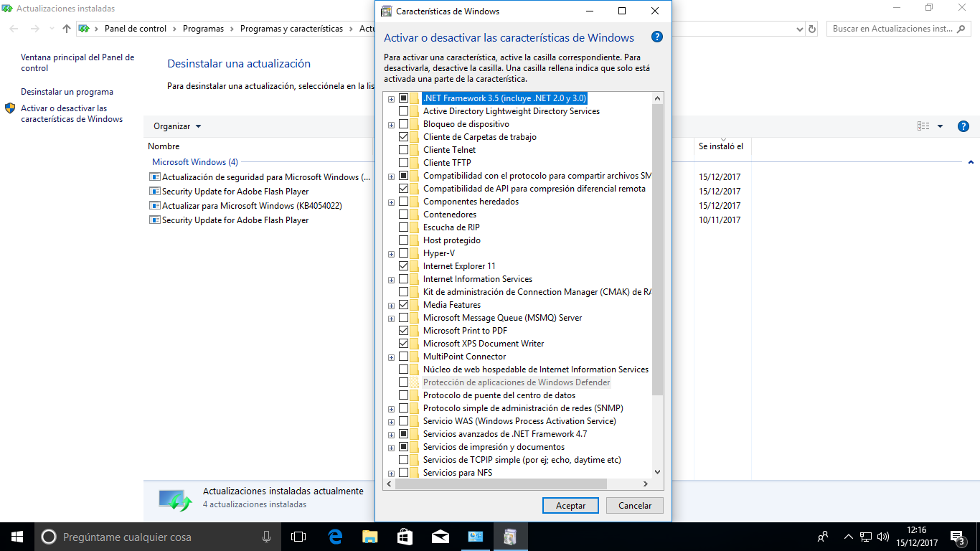Enable the Hyper-V checkbox
Screen dimensions: 980x551
[x=403, y=253]
